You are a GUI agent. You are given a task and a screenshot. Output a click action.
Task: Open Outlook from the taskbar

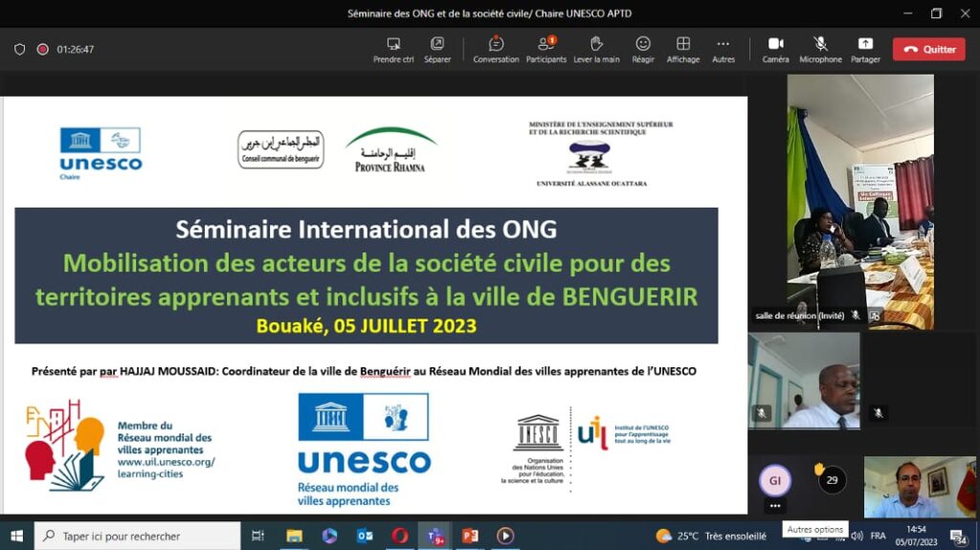(365, 536)
